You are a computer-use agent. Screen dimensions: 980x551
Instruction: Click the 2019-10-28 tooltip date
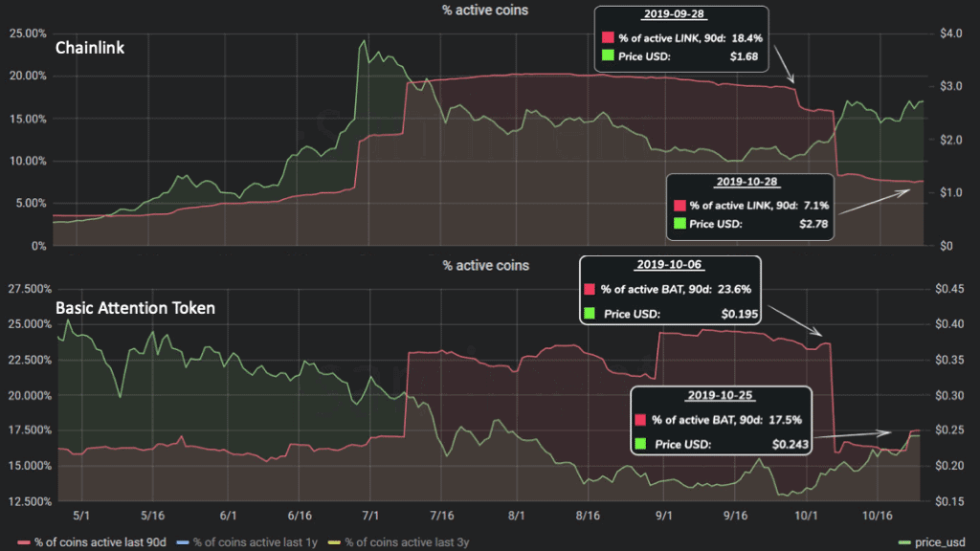pos(746,182)
